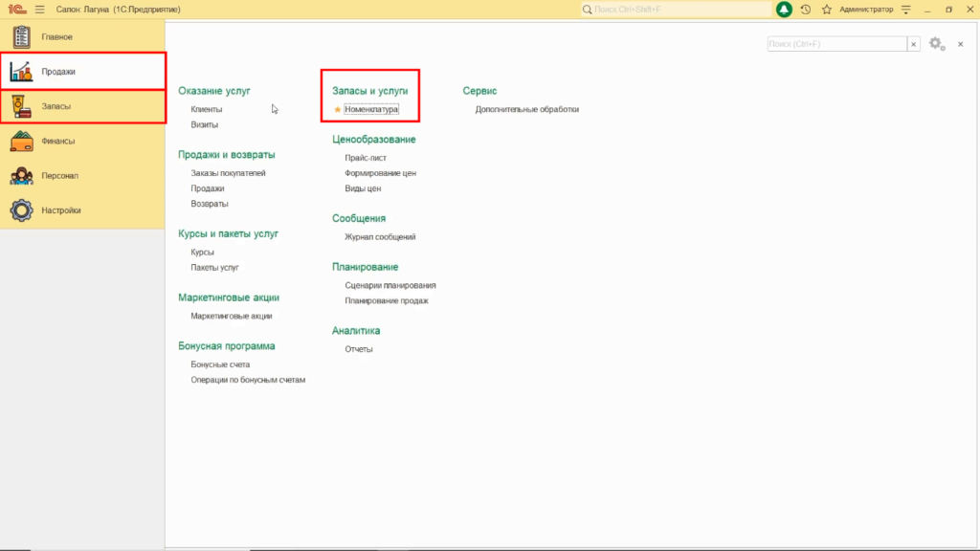The width and height of the screenshot is (980, 551).
Task: Click the Продажи и возвраты heading
Action: click(226, 155)
